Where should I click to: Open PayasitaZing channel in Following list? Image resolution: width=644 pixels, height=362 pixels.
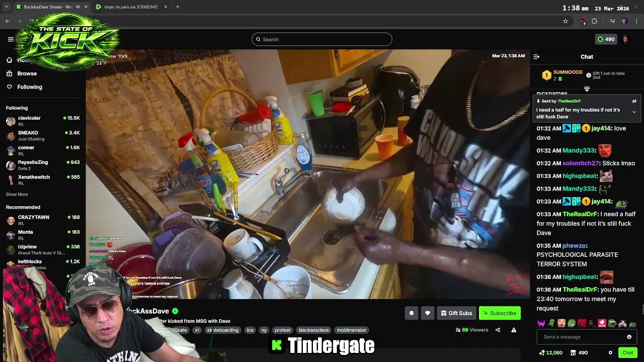pos(43,165)
